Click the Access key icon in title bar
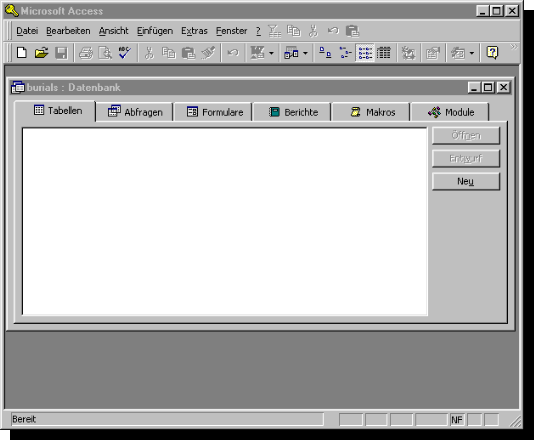This screenshot has width=534, height=440. coord(12,11)
